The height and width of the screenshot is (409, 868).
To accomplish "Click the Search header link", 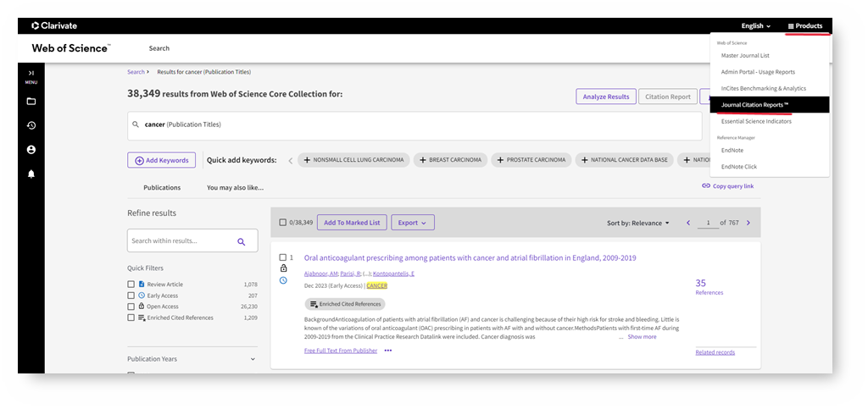I will coord(159,48).
